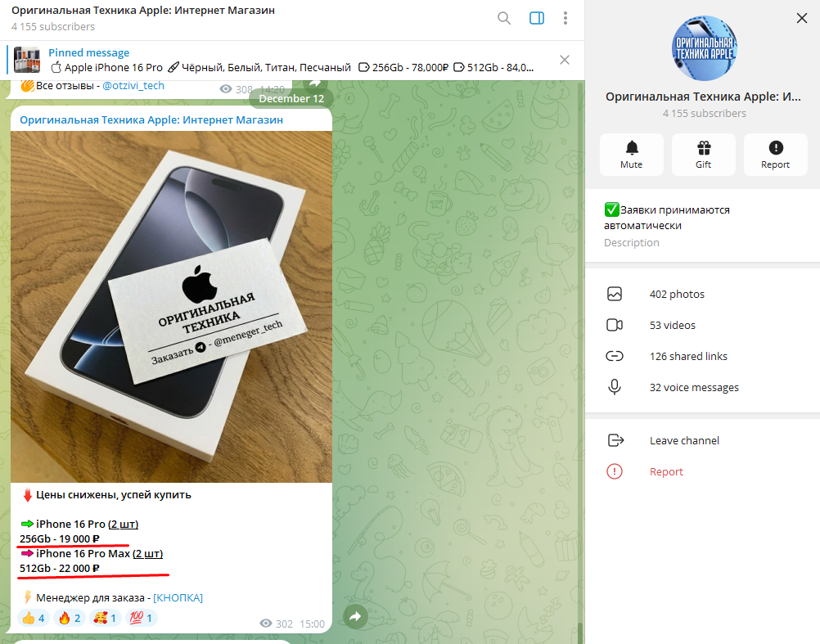Add thumbs up reaction to post

(x=34, y=618)
